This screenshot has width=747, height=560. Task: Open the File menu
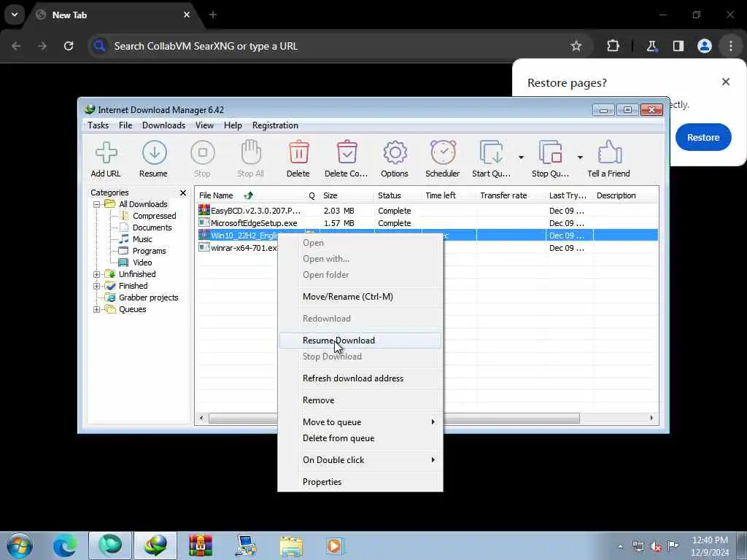click(x=125, y=125)
